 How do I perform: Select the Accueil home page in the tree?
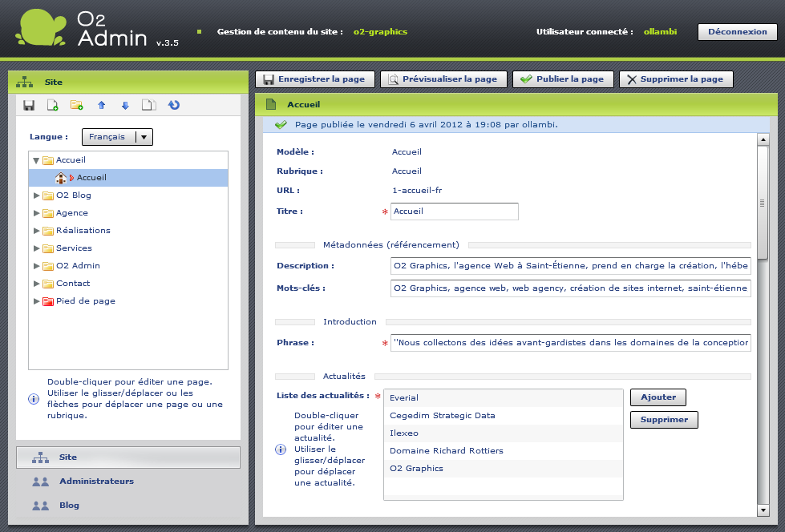(x=128, y=178)
